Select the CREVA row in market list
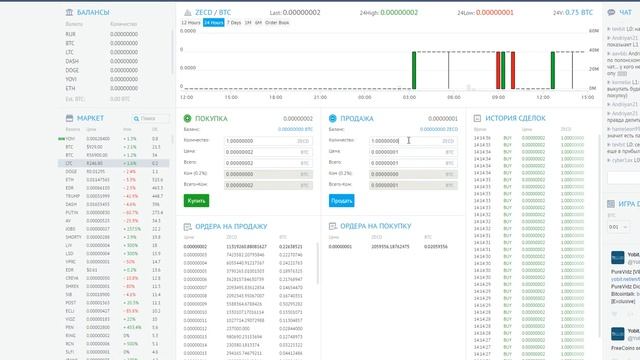The width and height of the screenshot is (640, 360). 113,278
